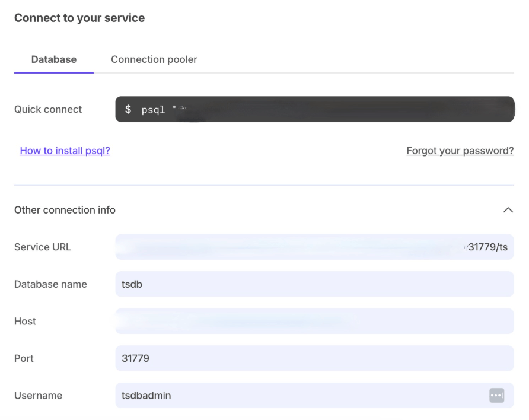Click the dark Quick connect terminal box
Image resolution: width=529 pixels, height=420 pixels.
click(x=315, y=109)
